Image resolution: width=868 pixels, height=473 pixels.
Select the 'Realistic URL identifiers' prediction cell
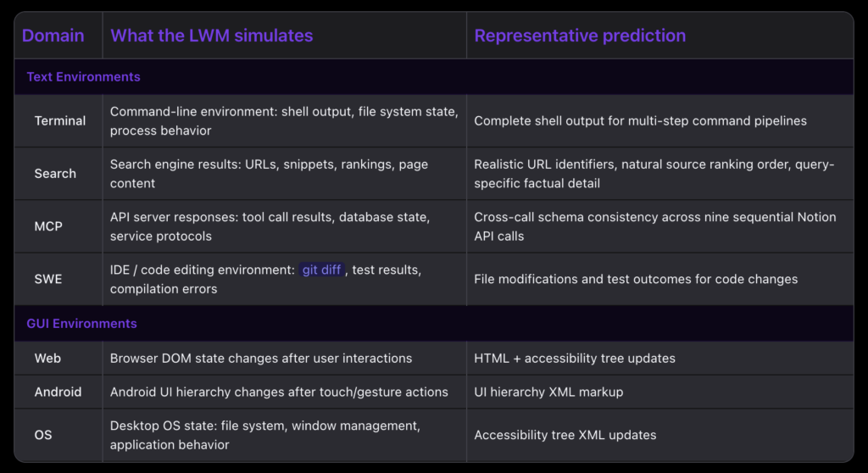[659, 174]
